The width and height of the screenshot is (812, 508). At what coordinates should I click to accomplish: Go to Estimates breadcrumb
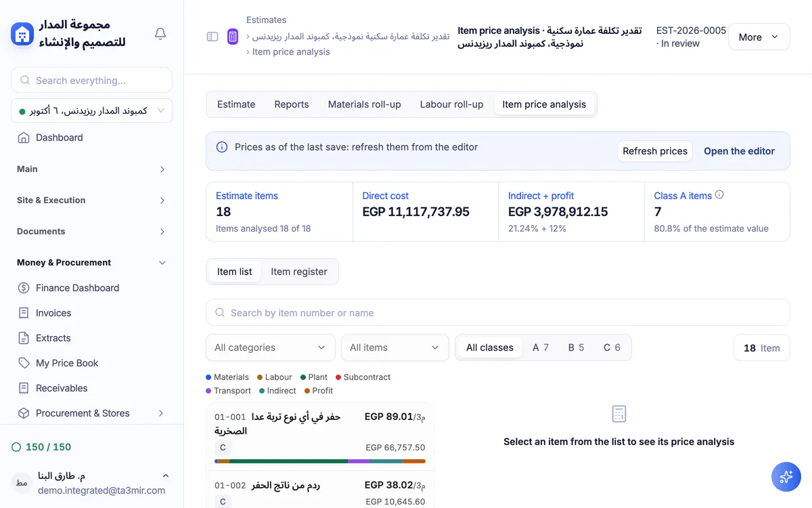[266, 20]
